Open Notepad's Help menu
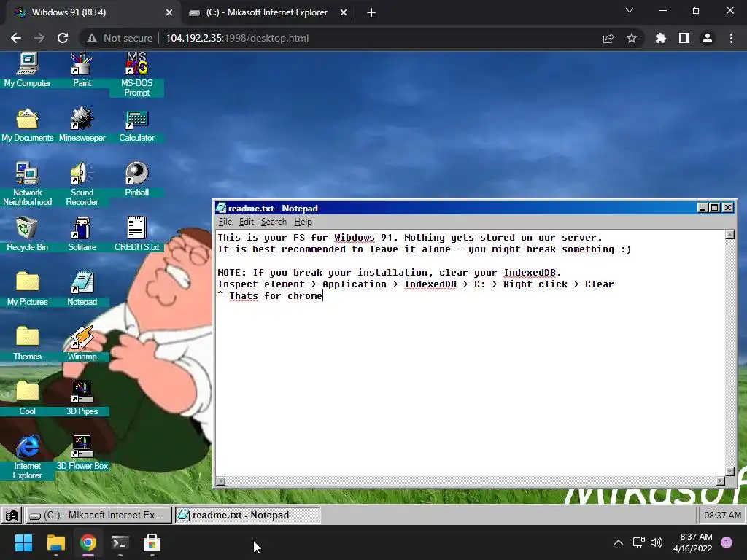Image resolution: width=747 pixels, height=560 pixels. [303, 222]
